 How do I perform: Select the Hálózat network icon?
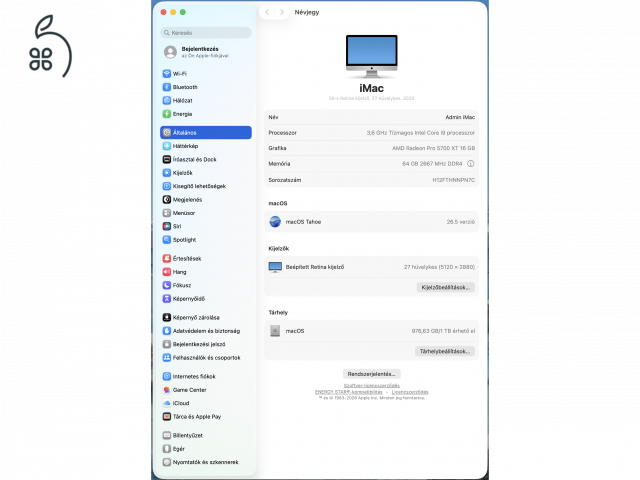[x=167, y=100]
